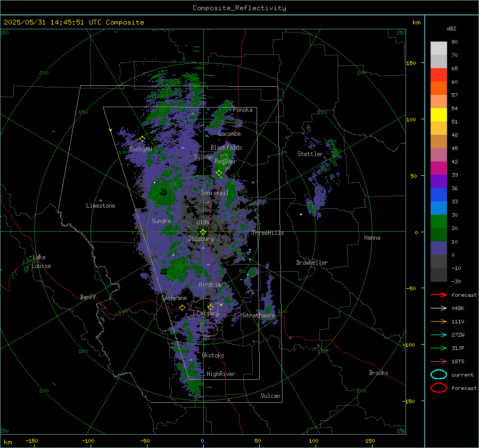Click the 80 value in dBZ scale
The width and height of the screenshot is (479, 448).
(455, 42)
